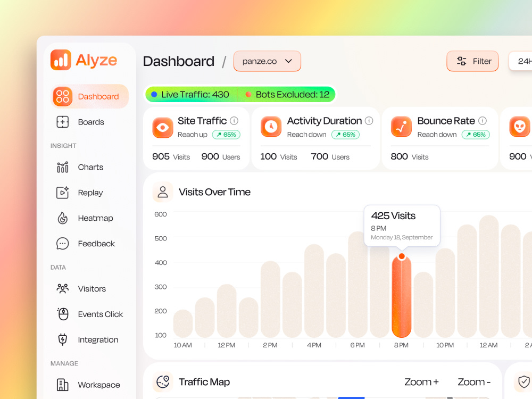Viewport: 532px width, 399px height.
Task: Show info for Site Traffic
Action: [x=234, y=121]
